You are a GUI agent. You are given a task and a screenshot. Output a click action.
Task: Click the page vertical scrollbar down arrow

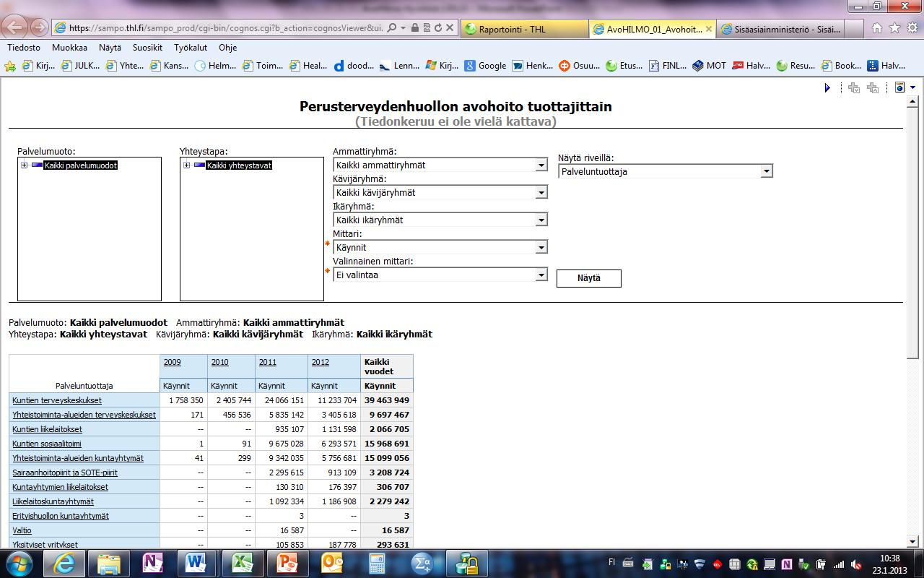tap(912, 541)
